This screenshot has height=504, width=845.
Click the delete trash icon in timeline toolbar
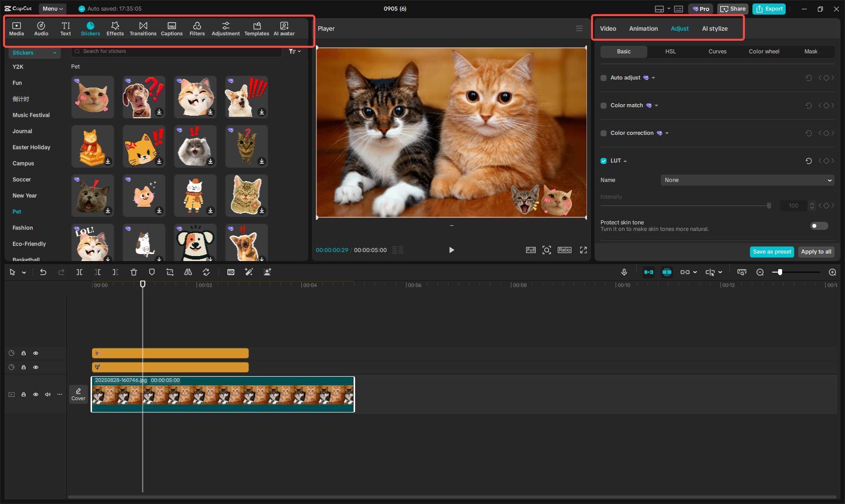click(134, 272)
